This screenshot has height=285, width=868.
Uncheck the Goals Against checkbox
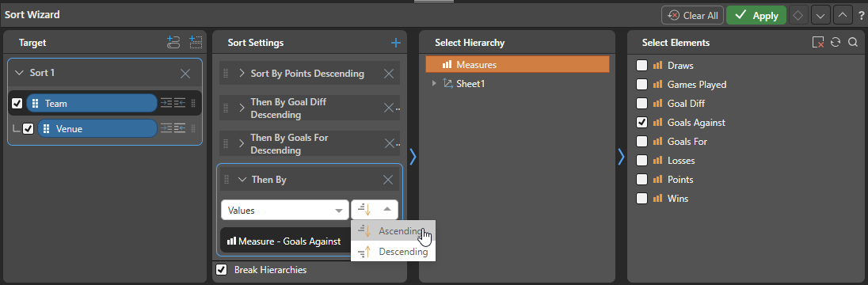point(641,122)
